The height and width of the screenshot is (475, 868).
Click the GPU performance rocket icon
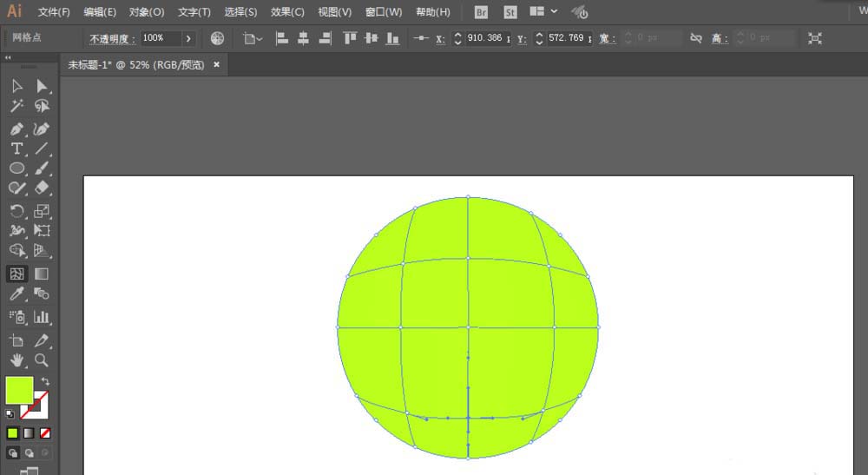(x=580, y=12)
